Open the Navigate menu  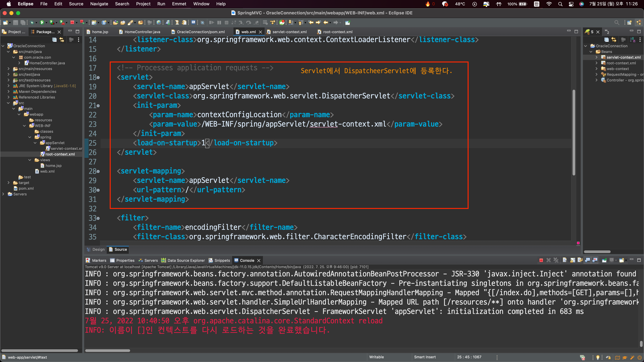pyautogui.click(x=99, y=4)
